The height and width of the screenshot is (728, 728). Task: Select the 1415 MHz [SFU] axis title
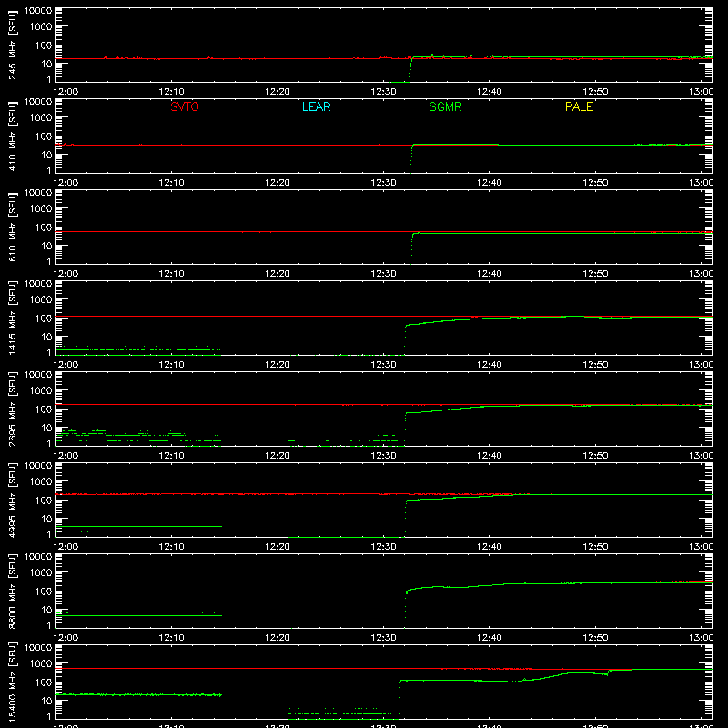[12, 318]
